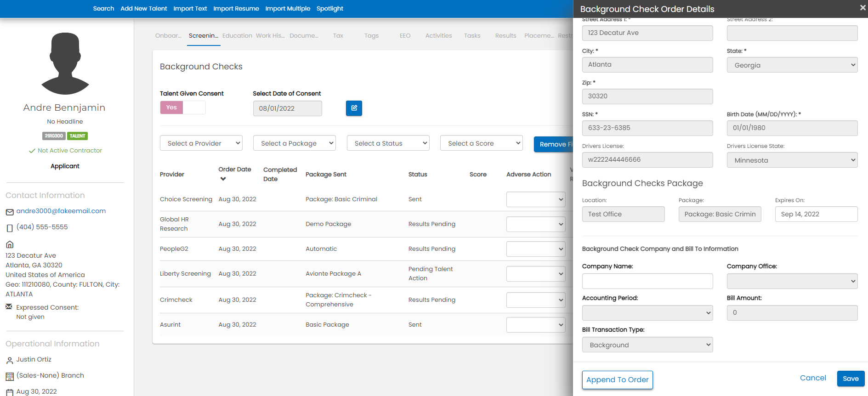
Task: Open Import Resume in top menu
Action: click(x=236, y=8)
